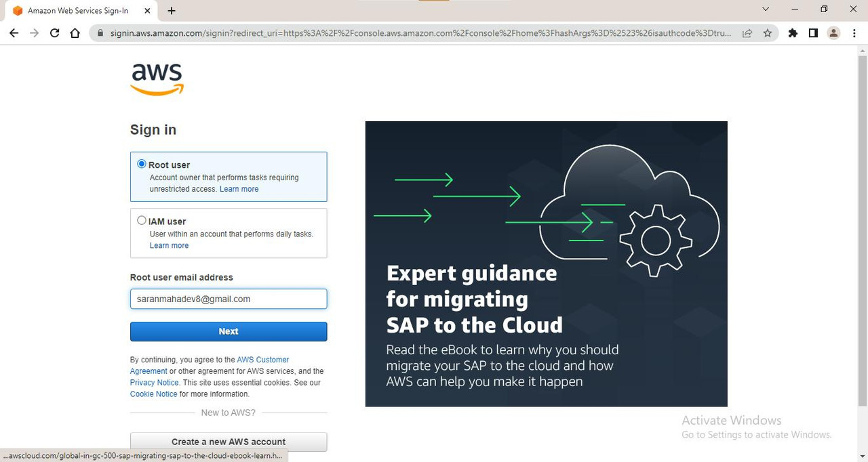Open the SAP migration eBook banner
The height and width of the screenshot is (462, 868).
tap(546, 264)
